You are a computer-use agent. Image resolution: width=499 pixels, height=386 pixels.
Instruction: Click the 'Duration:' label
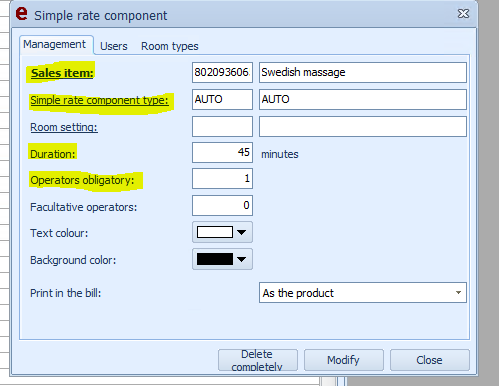pos(53,154)
